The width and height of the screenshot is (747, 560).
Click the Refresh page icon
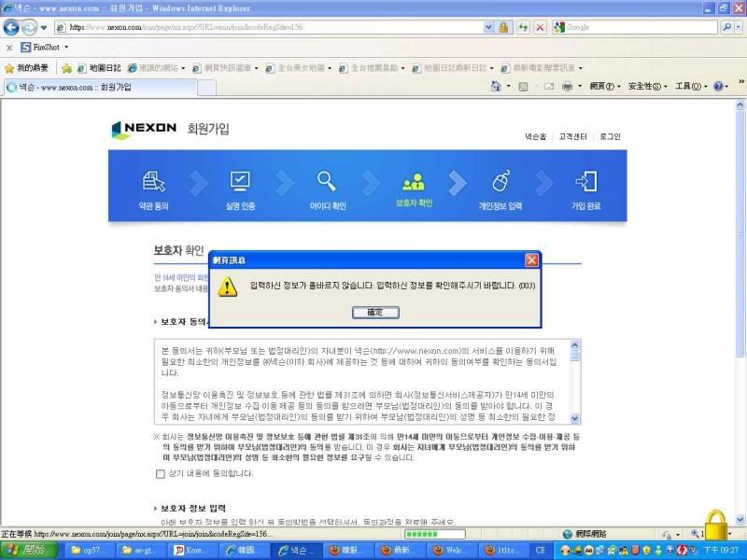click(523, 27)
